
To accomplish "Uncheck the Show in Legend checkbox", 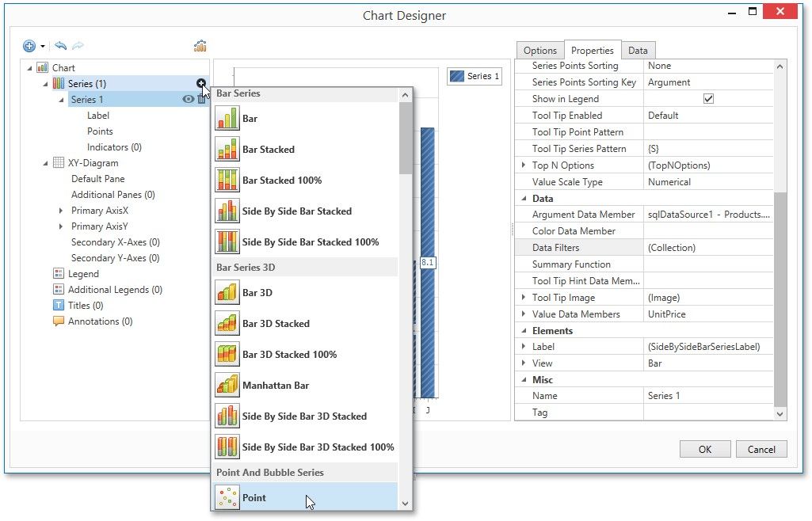I will (x=708, y=99).
